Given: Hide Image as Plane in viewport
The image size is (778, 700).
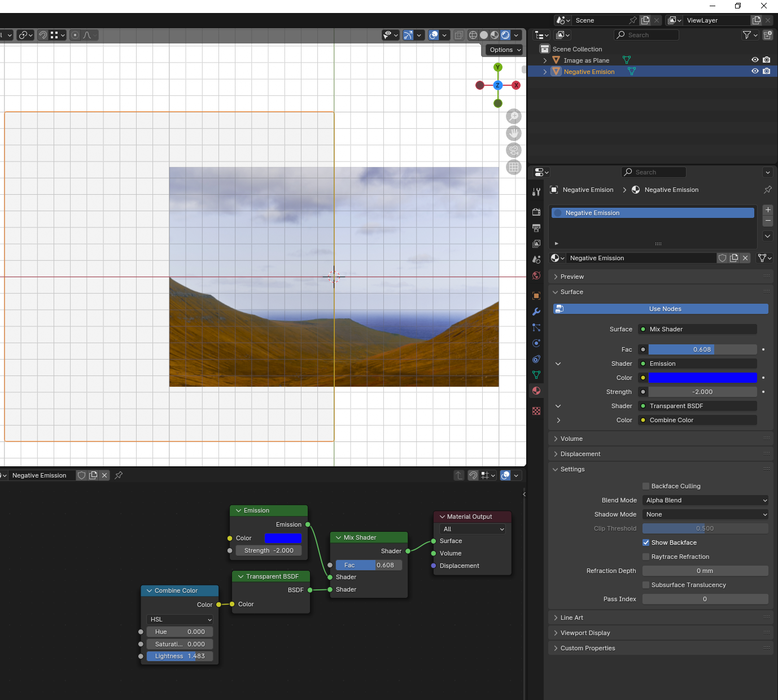Looking at the screenshot, I should [x=755, y=60].
